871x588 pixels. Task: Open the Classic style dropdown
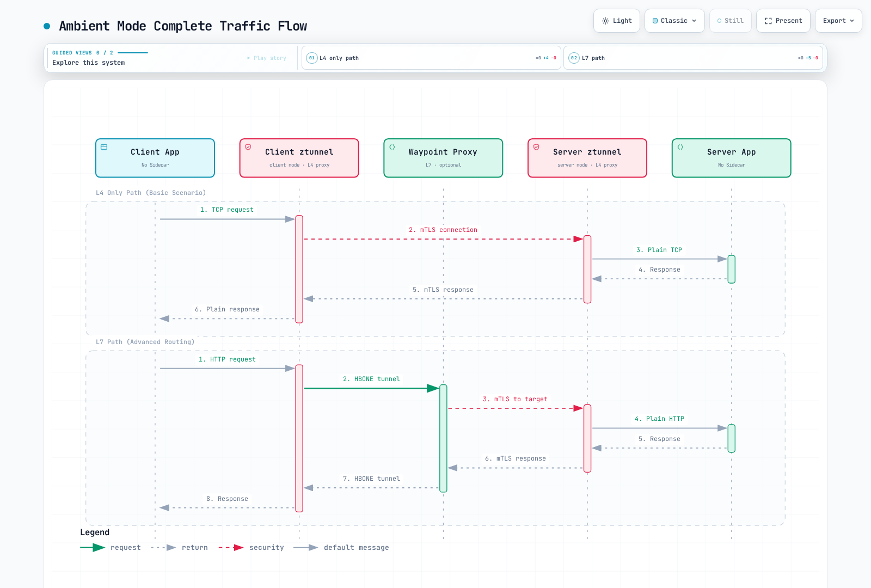coord(674,21)
